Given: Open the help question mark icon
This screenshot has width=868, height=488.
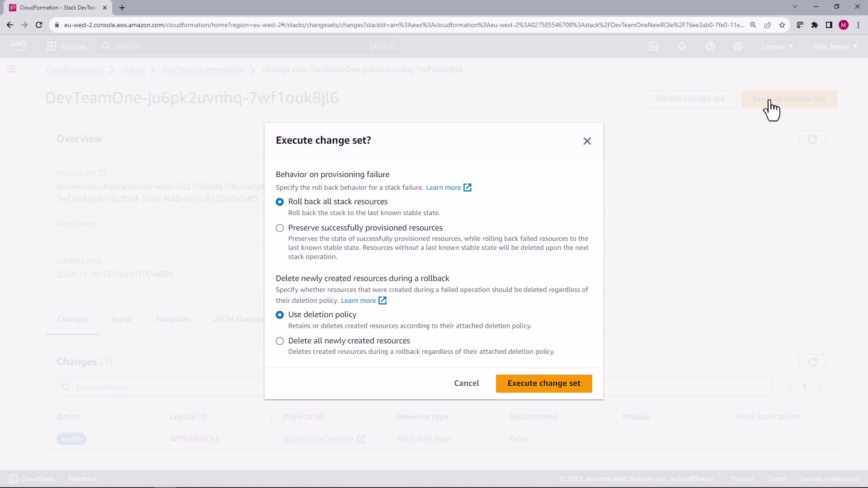Looking at the screenshot, I should [x=710, y=46].
